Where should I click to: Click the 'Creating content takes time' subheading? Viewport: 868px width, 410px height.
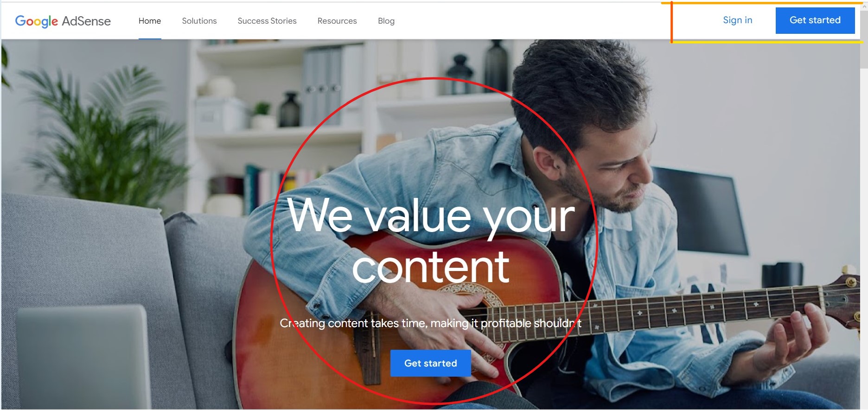(x=430, y=323)
